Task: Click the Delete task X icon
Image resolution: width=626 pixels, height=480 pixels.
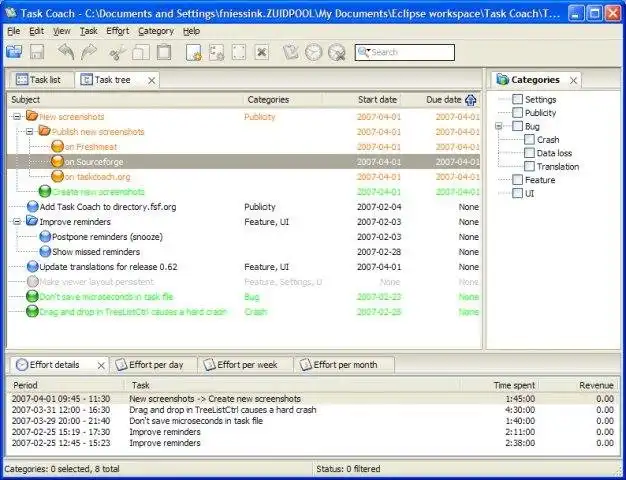Action: point(261,52)
